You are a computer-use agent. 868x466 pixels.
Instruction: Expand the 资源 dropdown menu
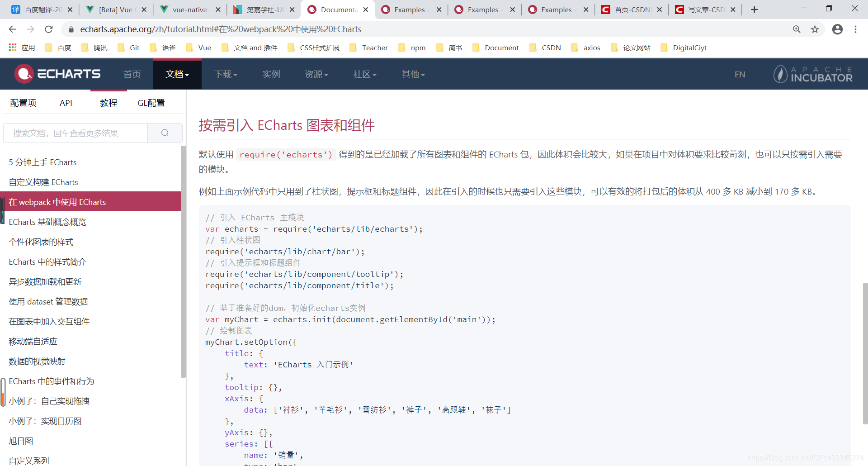316,74
